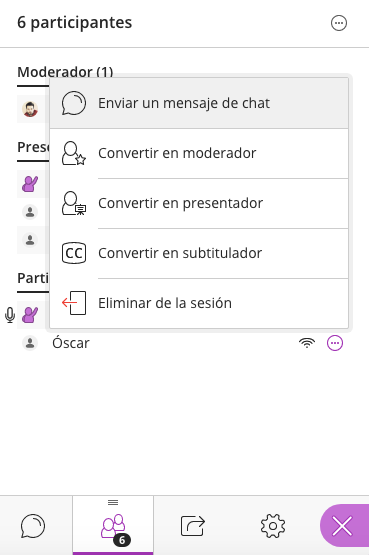
Task: Choose "Convertir en presentador" option
Action: point(199,203)
